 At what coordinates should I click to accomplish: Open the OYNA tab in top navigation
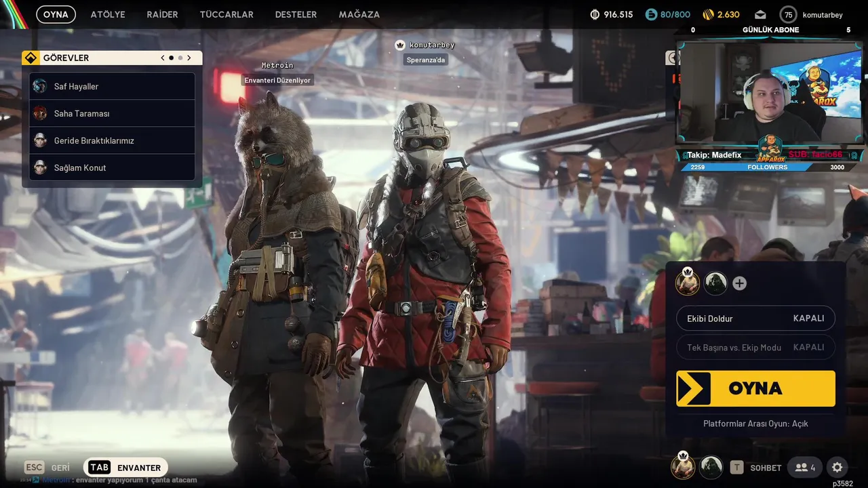point(56,14)
